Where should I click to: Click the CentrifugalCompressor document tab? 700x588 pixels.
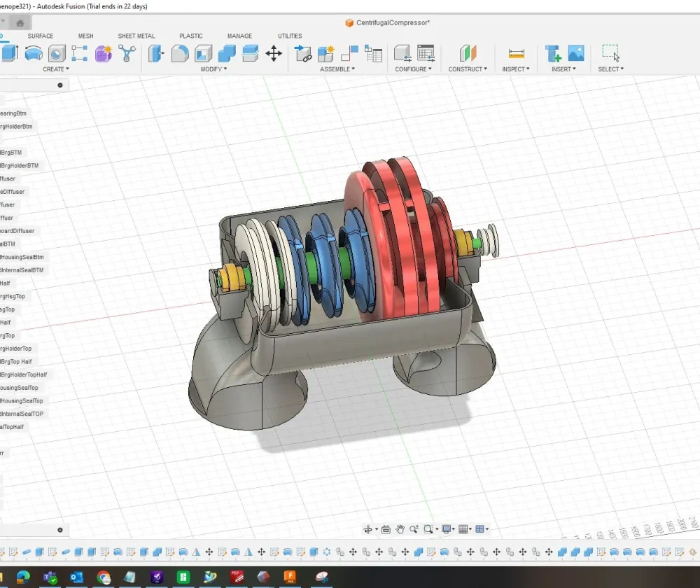387,22
